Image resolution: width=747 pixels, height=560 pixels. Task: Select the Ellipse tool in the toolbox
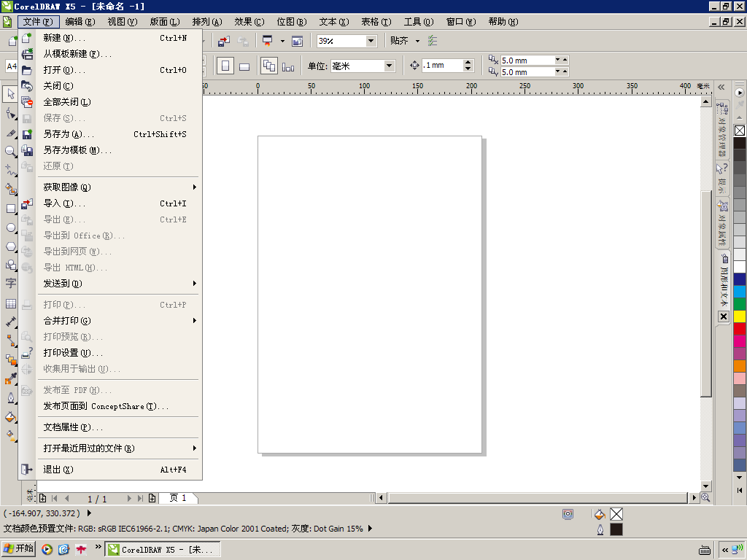pos(10,227)
